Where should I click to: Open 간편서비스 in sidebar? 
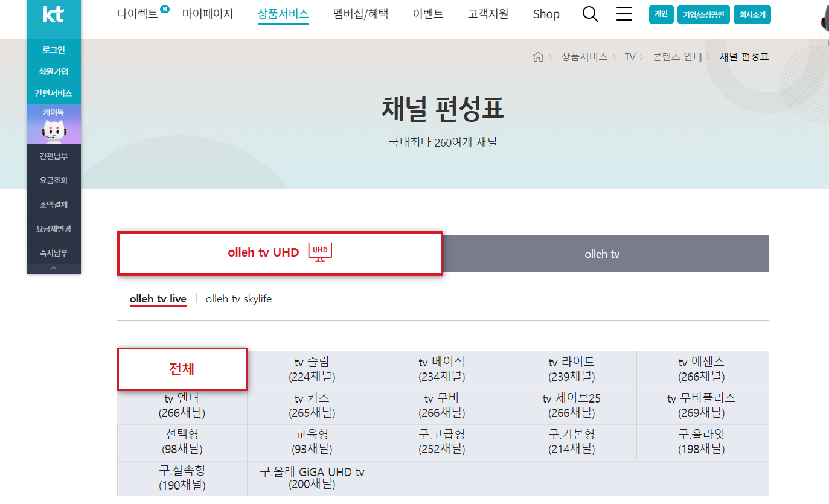54,94
